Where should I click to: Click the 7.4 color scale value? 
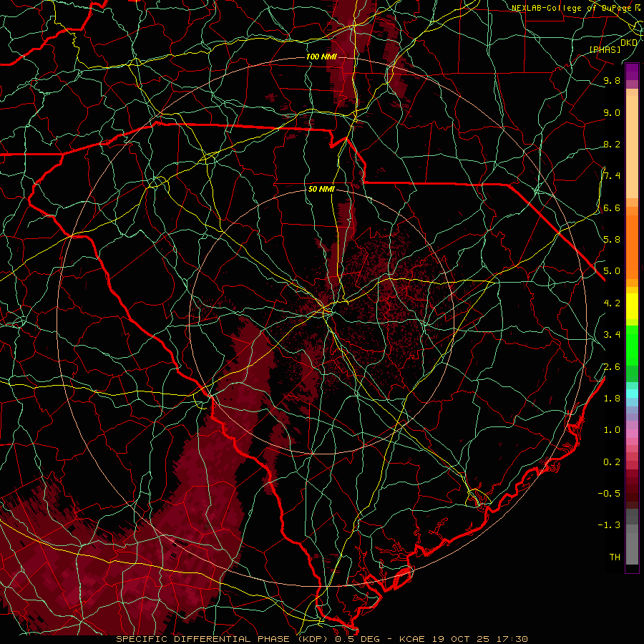pos(612,176)
